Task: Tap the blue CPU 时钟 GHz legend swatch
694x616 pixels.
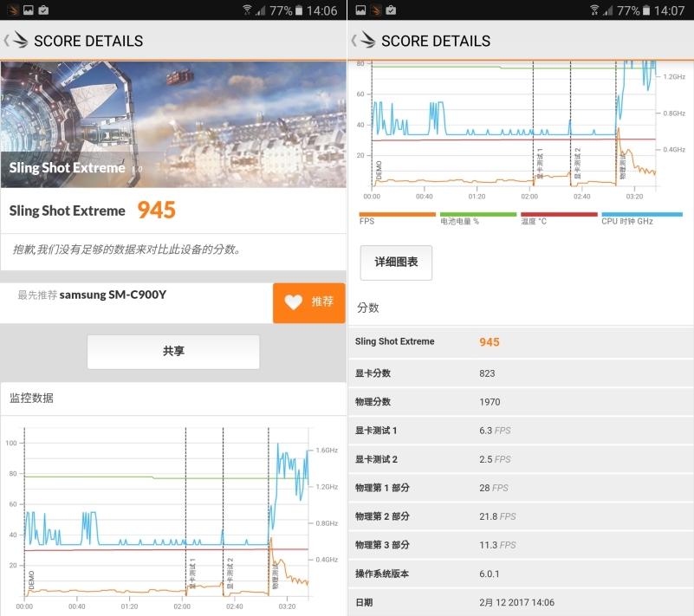Action: pyautogui.click(x=641, y=214)
